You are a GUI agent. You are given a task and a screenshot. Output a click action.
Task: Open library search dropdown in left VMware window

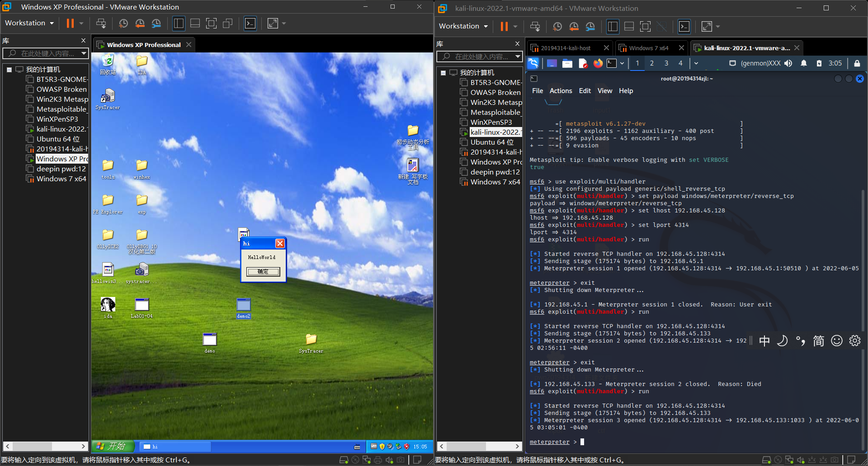click(x=84, y=53)
